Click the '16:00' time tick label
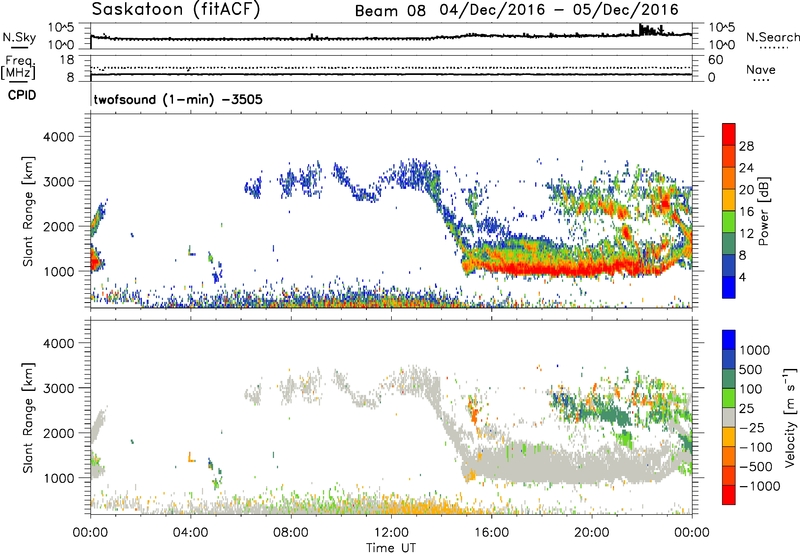Screen dimensions: 800x554 [x=491, y=533]
